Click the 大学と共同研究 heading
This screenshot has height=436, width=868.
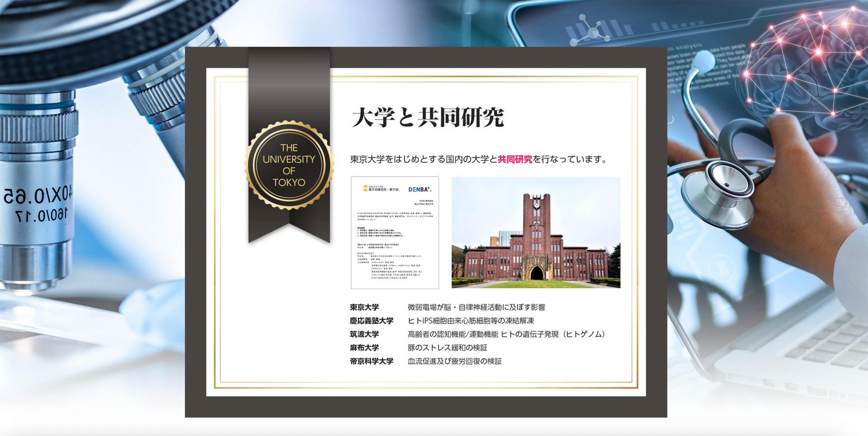[x=428, y=117]
